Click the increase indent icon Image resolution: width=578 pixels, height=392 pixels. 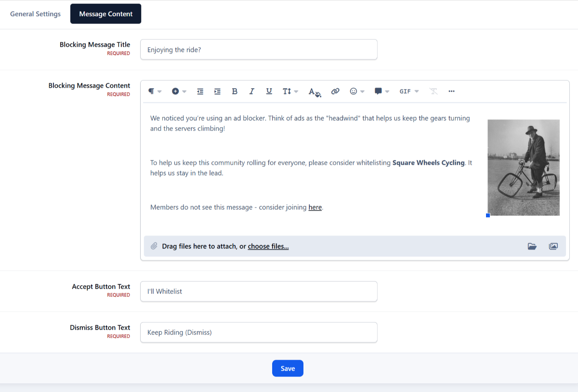217,91
